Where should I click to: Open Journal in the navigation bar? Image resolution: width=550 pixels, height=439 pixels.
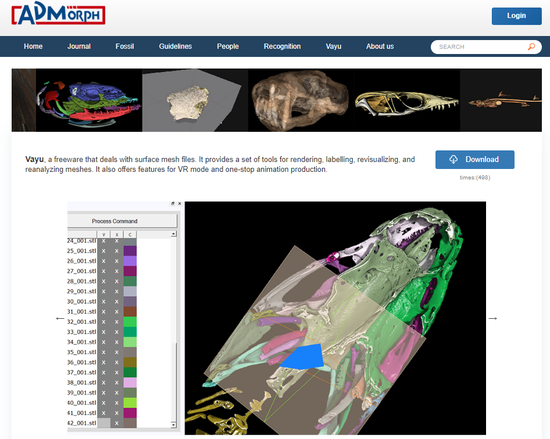[x=79, y=46]
